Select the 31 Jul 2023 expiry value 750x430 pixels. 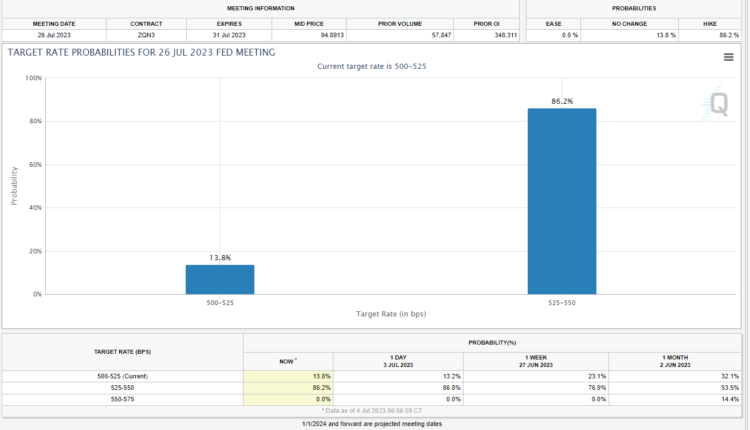(230, 35)
